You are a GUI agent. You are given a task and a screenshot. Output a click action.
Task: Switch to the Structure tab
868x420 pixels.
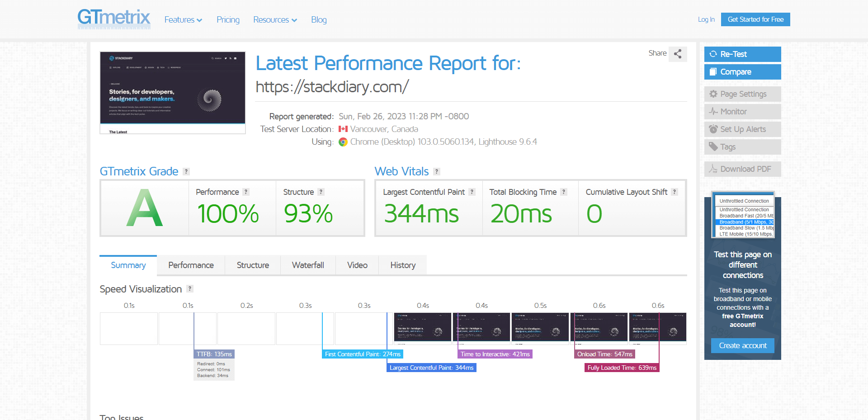pos(253,265)
